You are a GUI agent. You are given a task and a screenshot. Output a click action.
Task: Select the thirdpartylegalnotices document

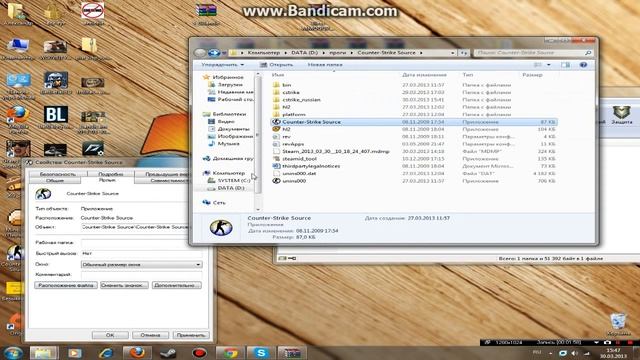(311, 166)
